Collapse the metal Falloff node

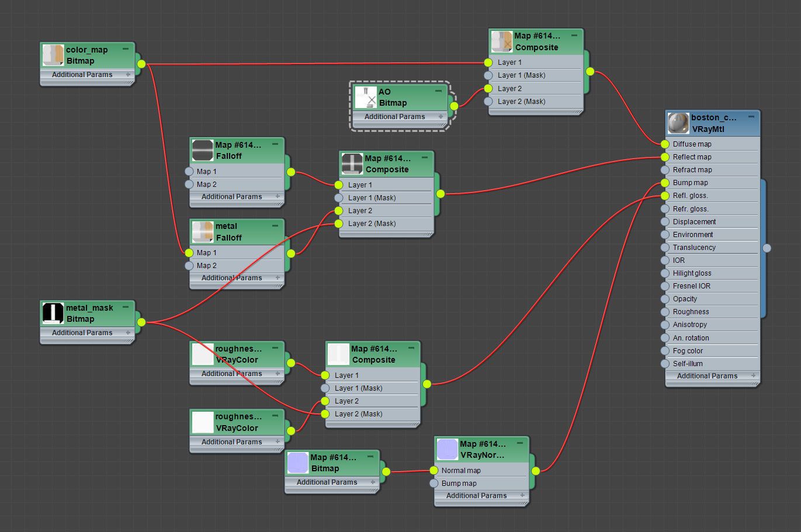pos(275,226)
